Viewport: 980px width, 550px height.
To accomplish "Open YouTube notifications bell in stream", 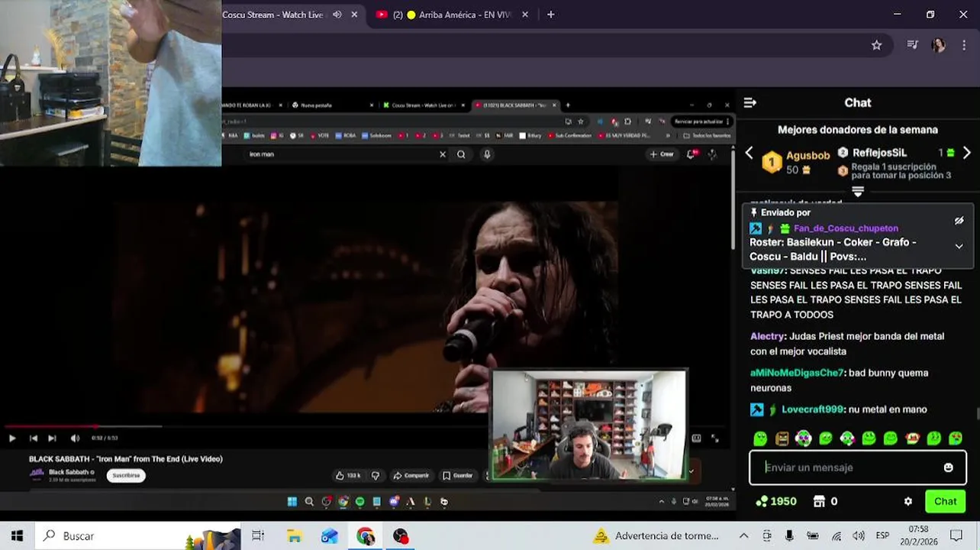I will pos(691,154).
